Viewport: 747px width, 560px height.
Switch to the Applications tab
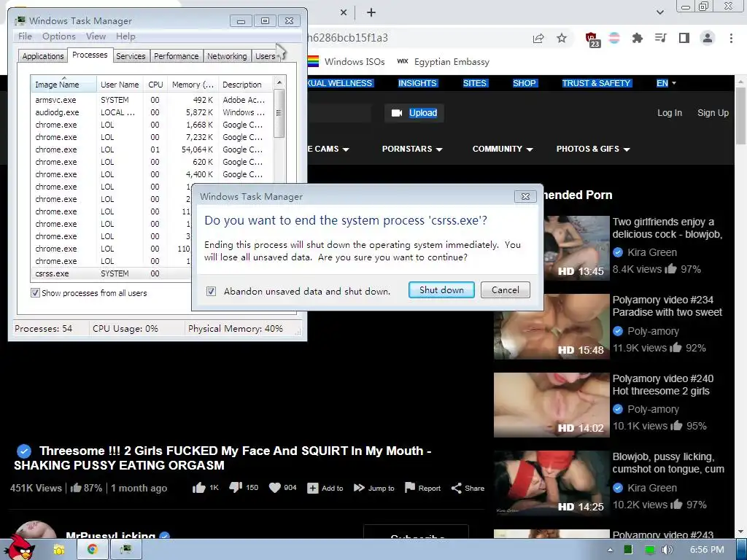43,55
